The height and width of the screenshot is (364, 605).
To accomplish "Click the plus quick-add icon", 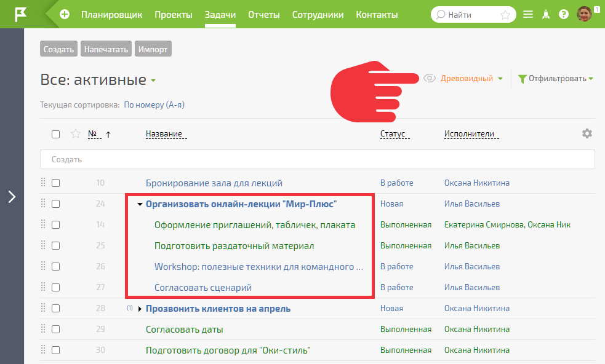I will tap(65, 14).
